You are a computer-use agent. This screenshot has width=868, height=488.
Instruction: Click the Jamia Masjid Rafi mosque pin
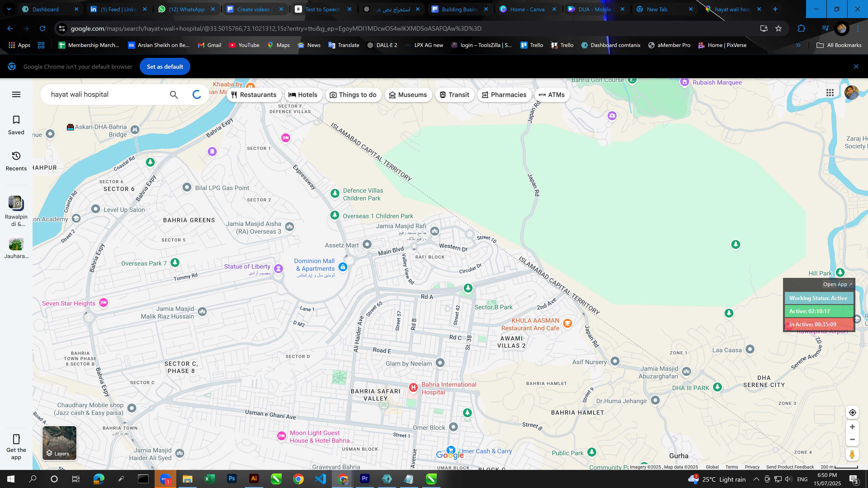pos(435,231)
